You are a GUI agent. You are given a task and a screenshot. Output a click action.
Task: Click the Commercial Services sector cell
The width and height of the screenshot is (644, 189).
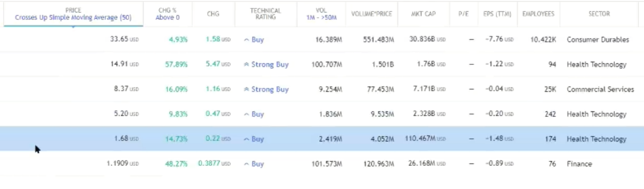coord(600,89)
